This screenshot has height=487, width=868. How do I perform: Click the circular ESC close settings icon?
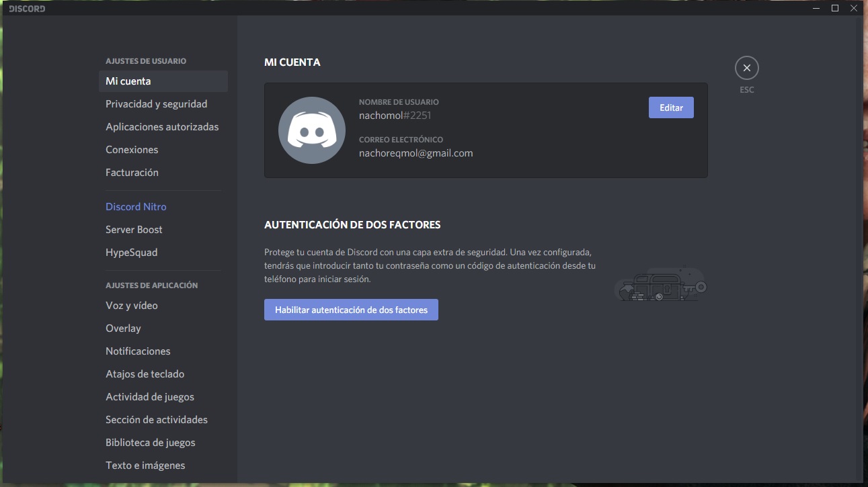coord(746,68)
